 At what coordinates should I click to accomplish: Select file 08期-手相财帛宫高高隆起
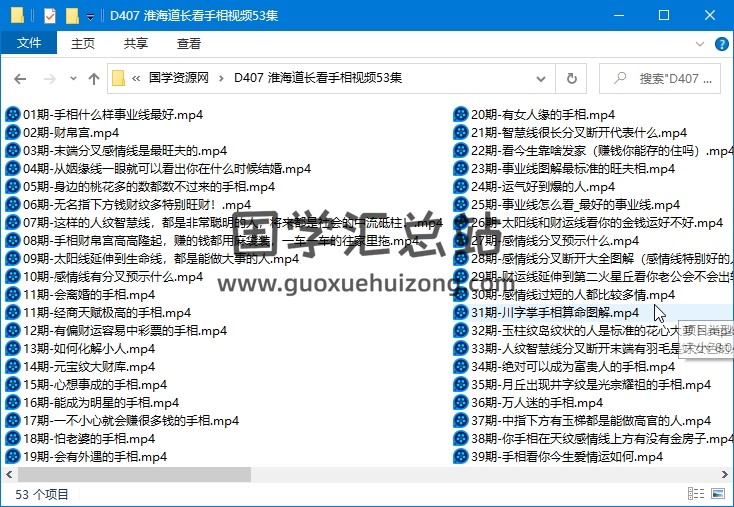point(212,241)
